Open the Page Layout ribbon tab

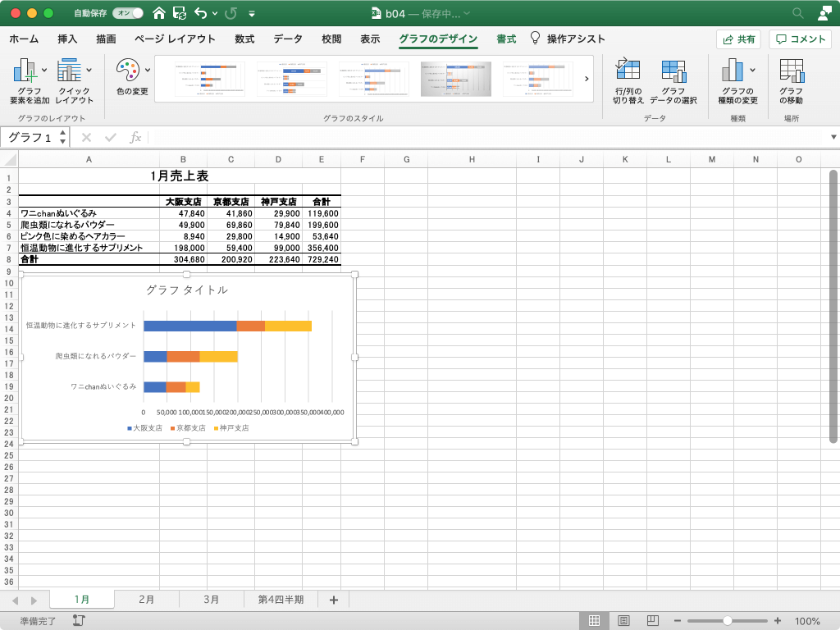click(x=175, y=39)
